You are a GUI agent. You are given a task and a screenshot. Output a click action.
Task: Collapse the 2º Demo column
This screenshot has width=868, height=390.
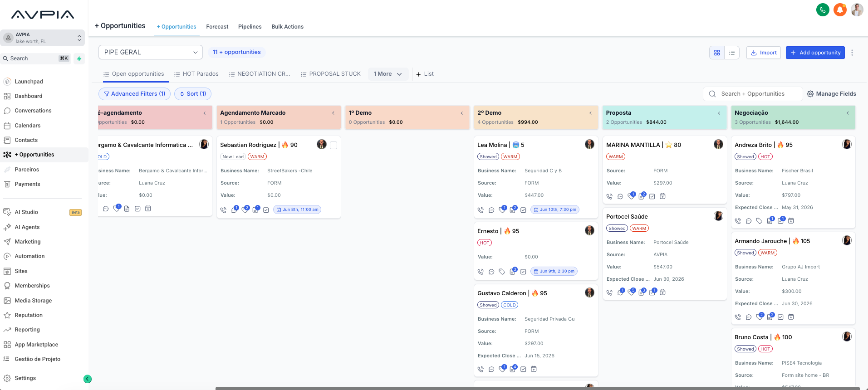click(590, 113)
